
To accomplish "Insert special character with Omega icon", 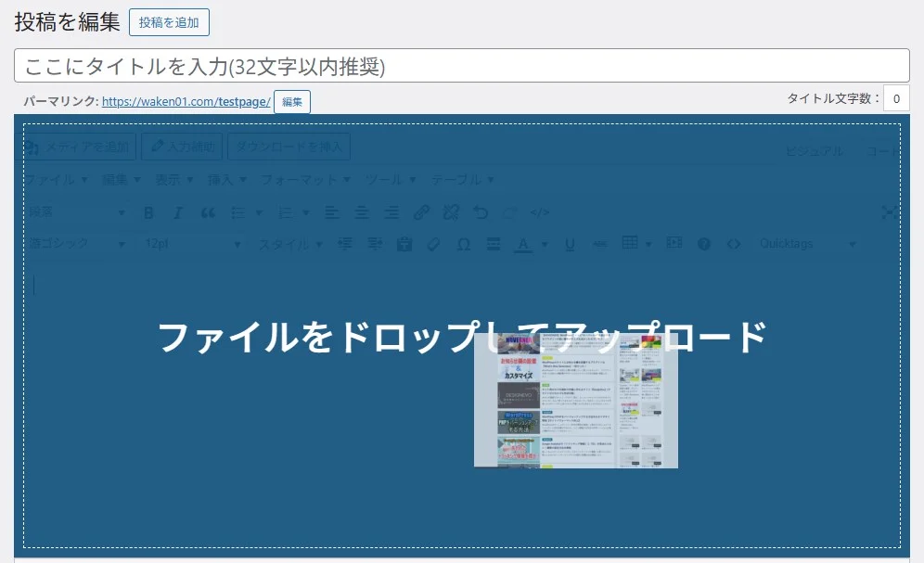I will (464, 244).
